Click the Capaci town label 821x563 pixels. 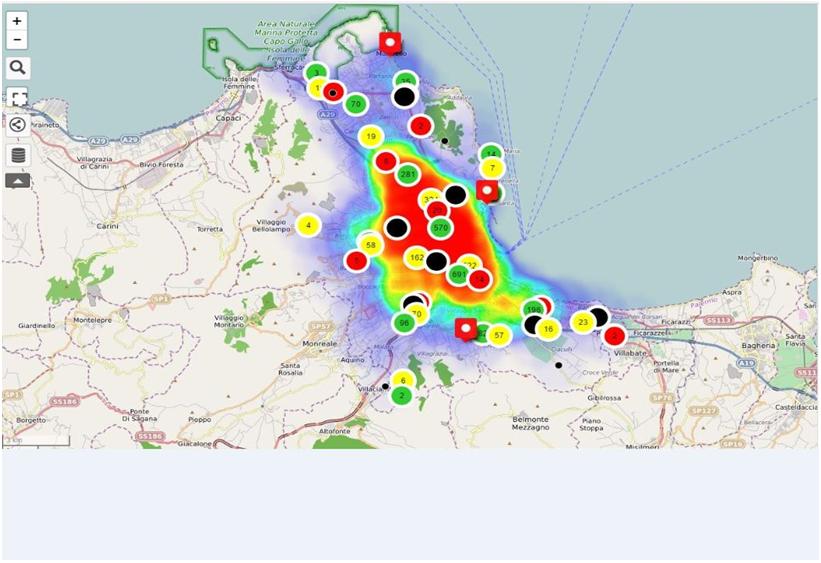[228, 118]
